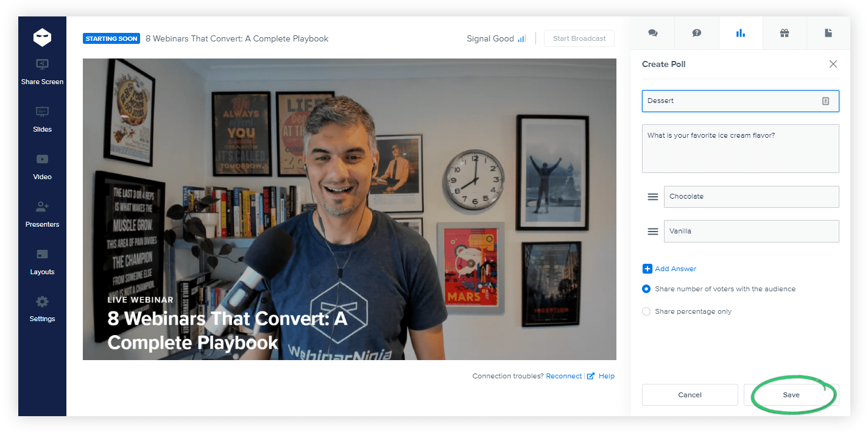Open the Share Screen tool

coord(42,71)
